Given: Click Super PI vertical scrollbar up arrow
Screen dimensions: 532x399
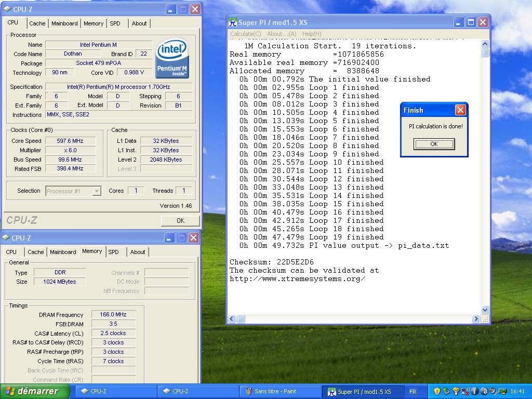Looking at the screenshot, I should click(485, 44).
